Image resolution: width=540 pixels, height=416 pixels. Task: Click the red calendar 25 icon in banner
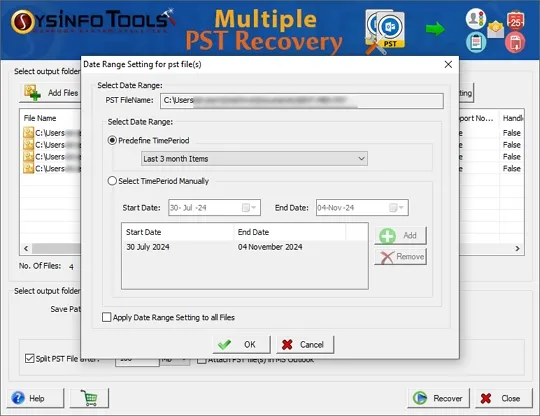(515, 20)
